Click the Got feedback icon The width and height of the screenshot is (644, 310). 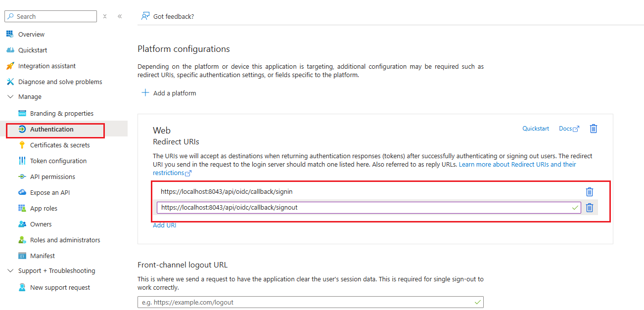coord(145,16)
